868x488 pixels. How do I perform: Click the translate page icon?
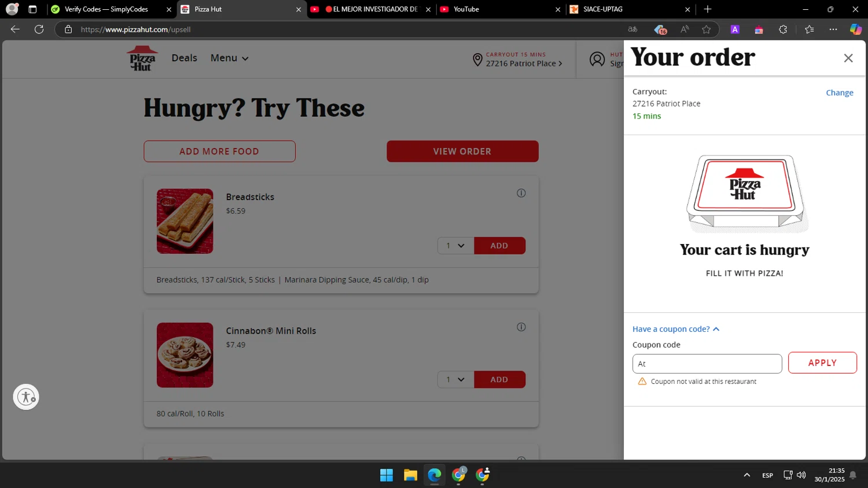click(x=632, y=29)
